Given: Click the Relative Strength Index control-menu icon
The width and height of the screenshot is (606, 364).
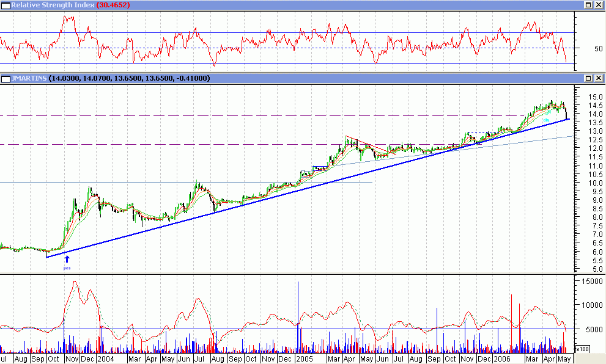Looking at the screenshot, I should coord(4,5).
